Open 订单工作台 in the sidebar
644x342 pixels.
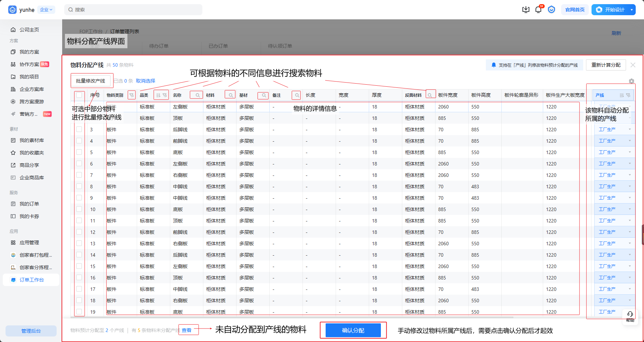[31, 280]
